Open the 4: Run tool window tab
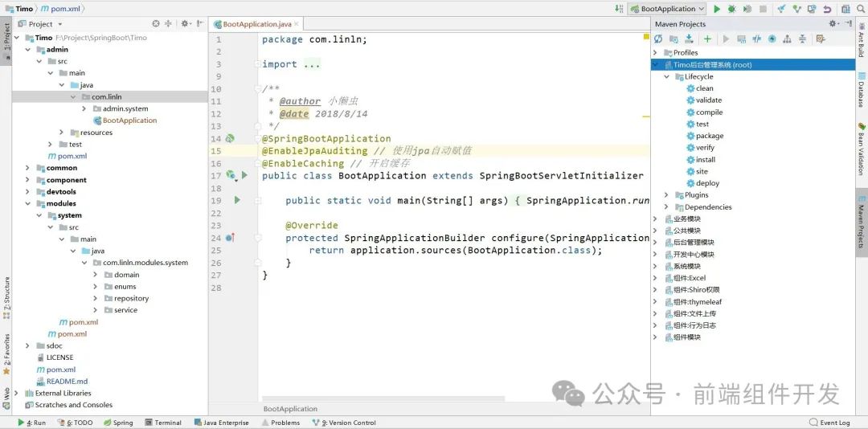The image size is (868, 429). [x=31, y=423]
